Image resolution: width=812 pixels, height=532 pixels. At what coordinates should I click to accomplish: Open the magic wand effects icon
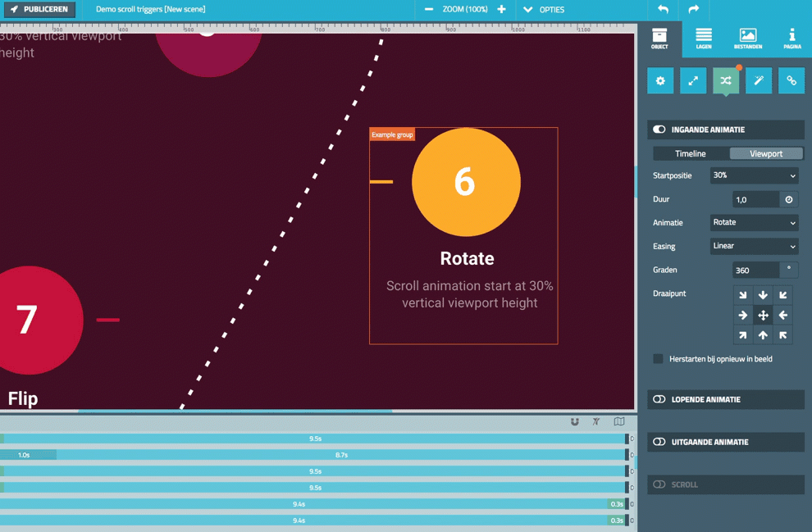tap(759, 80)
